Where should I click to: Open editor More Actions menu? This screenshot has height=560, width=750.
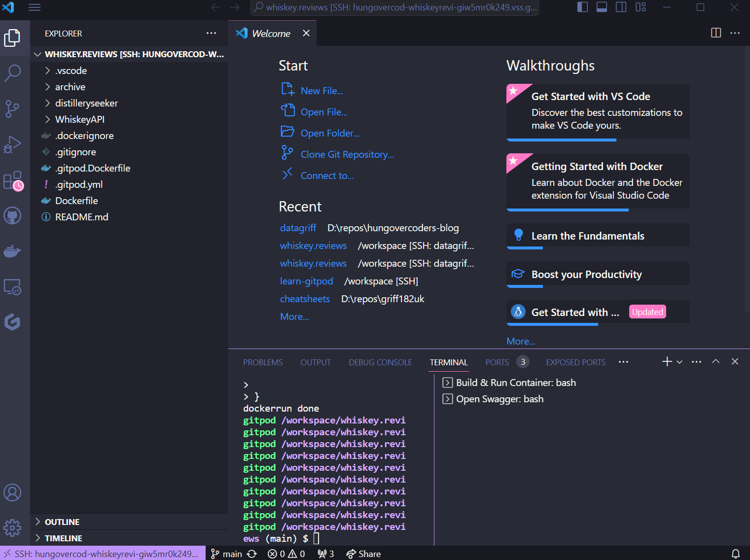click(735, 33)
